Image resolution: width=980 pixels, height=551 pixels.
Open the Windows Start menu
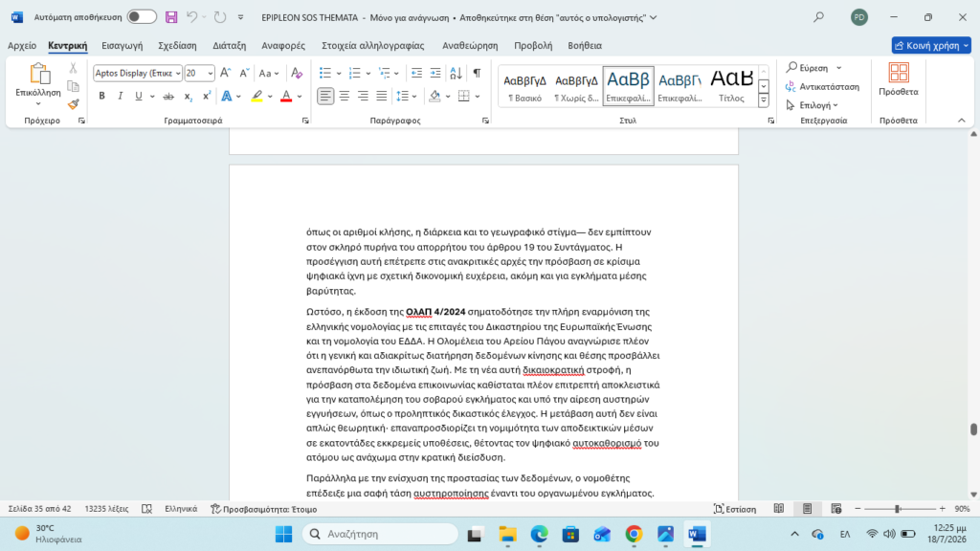tap(283, 534)
